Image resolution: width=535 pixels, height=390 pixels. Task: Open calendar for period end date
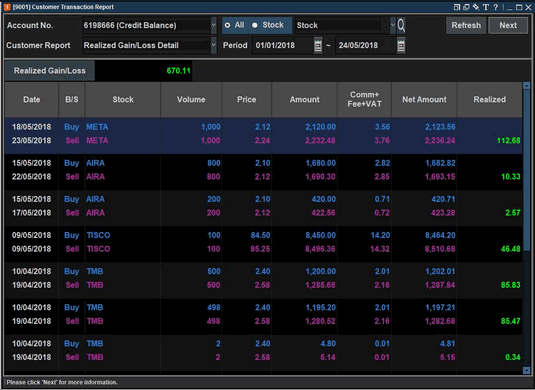coord(401,45)
